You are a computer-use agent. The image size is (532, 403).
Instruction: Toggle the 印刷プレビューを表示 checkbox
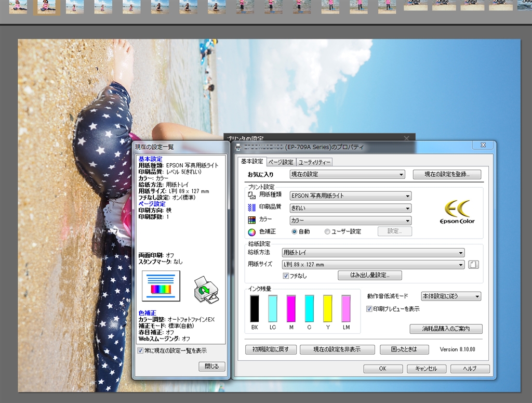(x=369, y=308)
